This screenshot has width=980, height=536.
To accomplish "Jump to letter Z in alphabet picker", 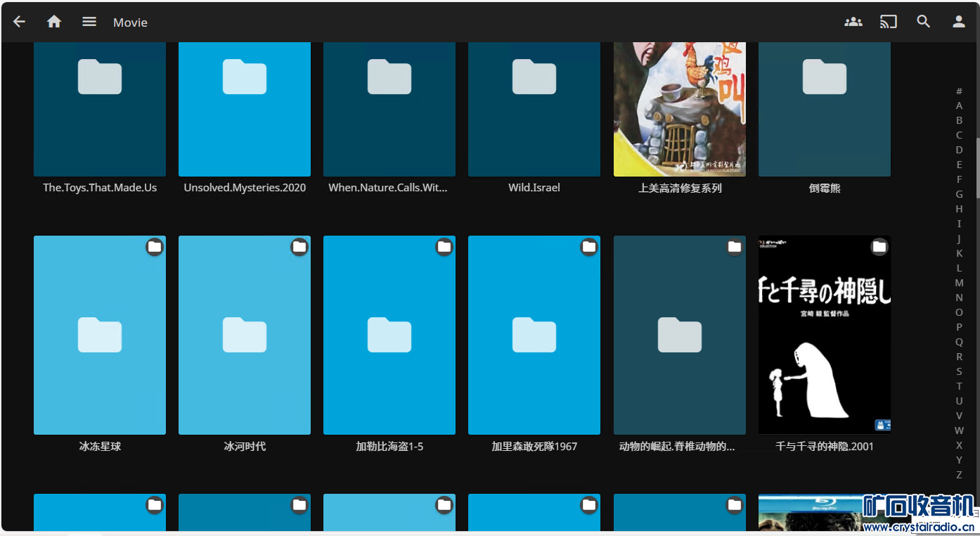I will [x=959, y=475].
